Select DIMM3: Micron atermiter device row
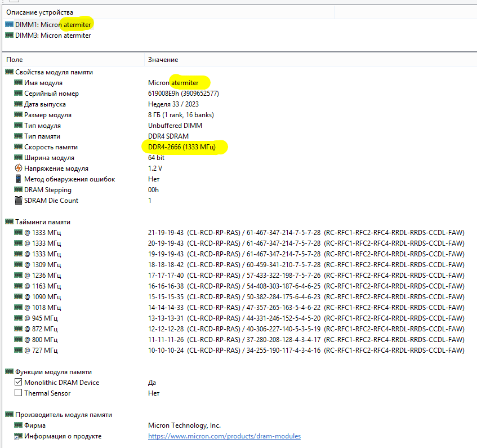Viewport: 477px width, 448px height. [x=48, y=36]
